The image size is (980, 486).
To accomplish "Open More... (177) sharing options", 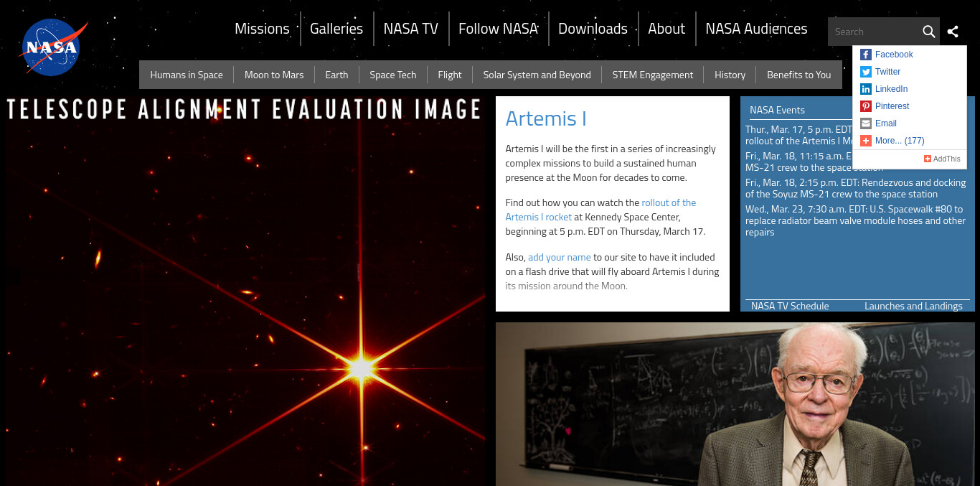I will pyautogui.click(x=900, y=141).
